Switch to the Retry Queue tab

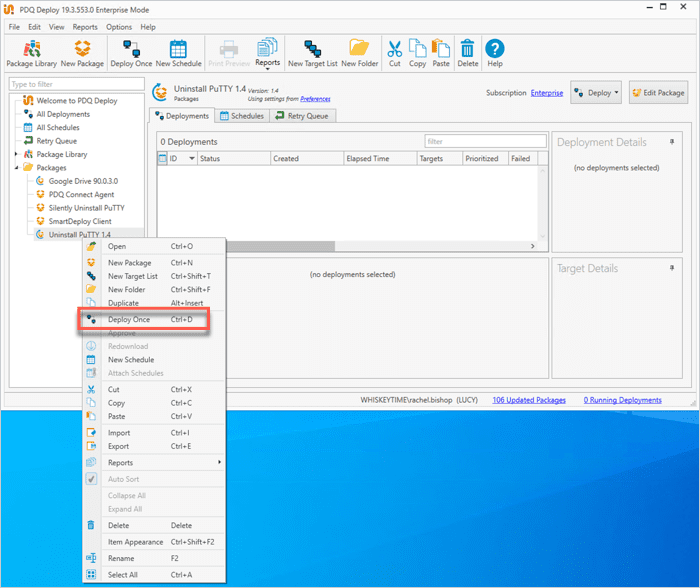(302, 116)
